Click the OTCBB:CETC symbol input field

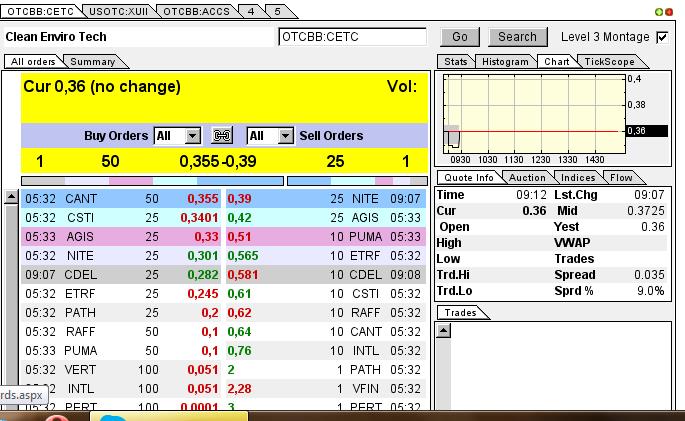[x=352, y=37]
